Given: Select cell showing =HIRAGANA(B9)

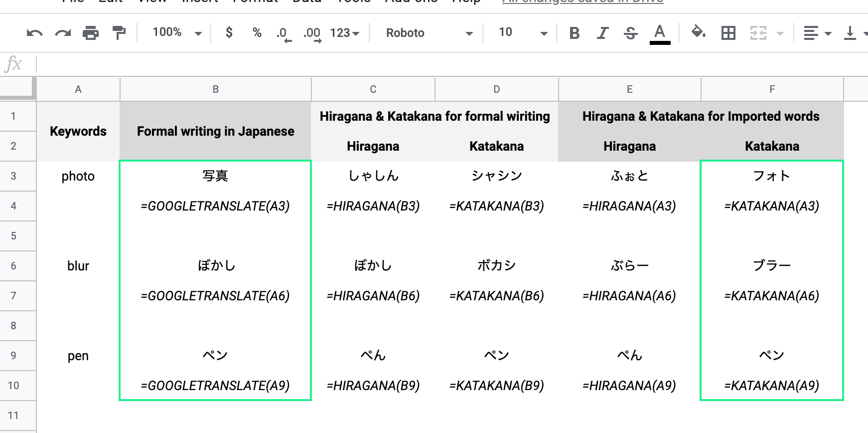Looking at the screenshot, I should point(373,386).
